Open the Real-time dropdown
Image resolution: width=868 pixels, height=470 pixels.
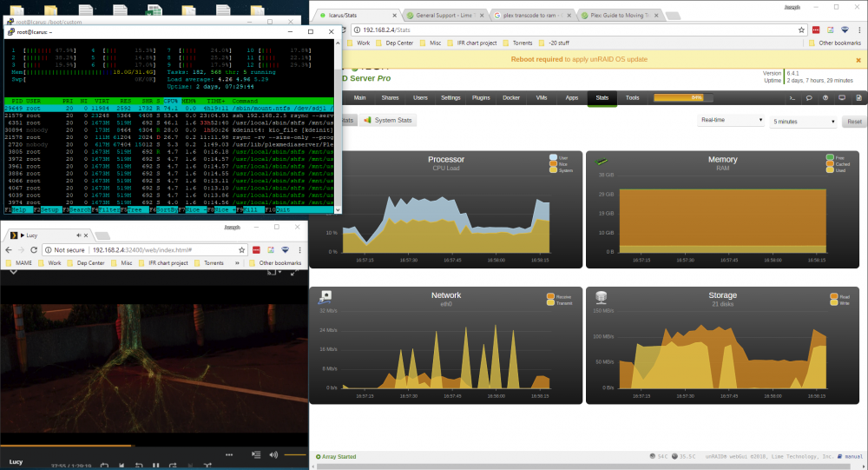731,120
